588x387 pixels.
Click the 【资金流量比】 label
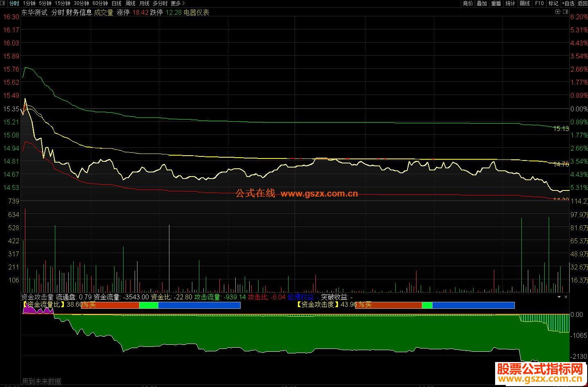pyautogui.click(x=44, y=305)
